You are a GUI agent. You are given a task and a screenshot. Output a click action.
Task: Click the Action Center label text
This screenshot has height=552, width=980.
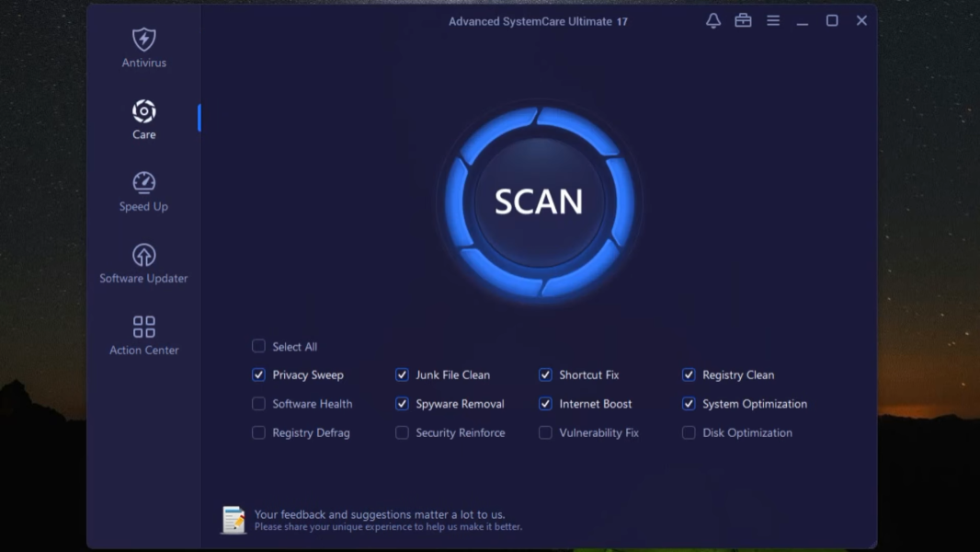coord(143,351)
